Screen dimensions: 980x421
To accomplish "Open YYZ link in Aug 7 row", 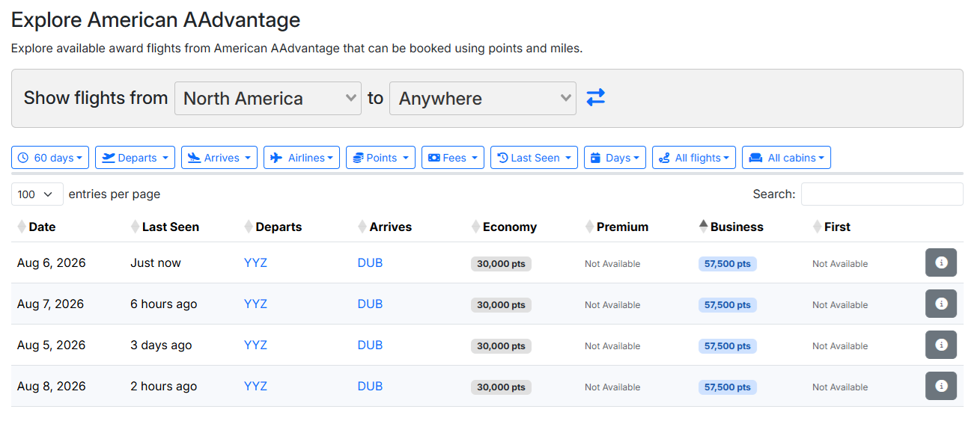I will 255,304.
